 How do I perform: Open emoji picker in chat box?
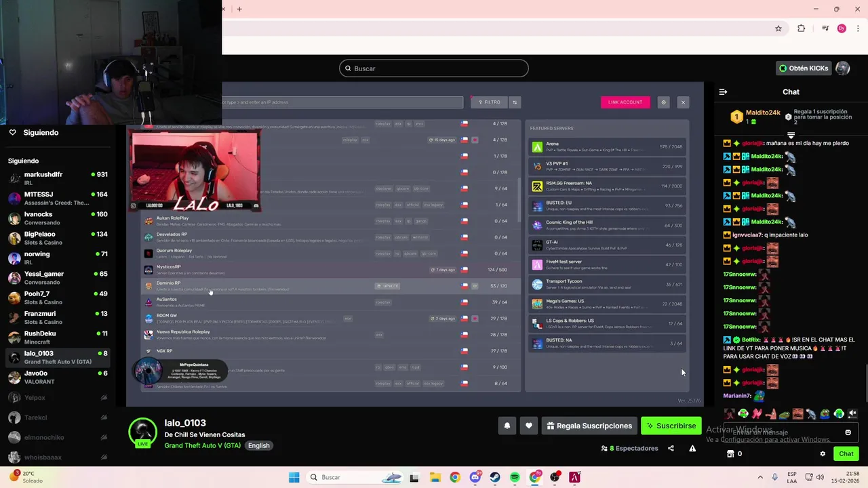tap(848, 432)
